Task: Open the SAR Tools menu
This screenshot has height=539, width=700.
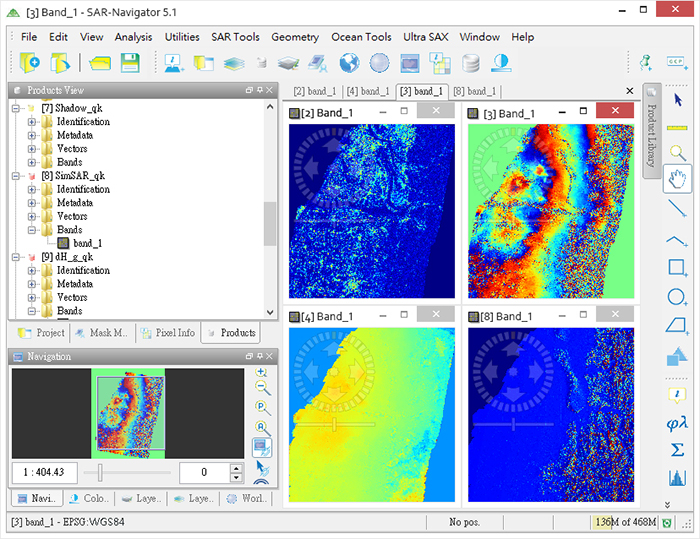Action: pyautogui.click(x=235, y=37)
